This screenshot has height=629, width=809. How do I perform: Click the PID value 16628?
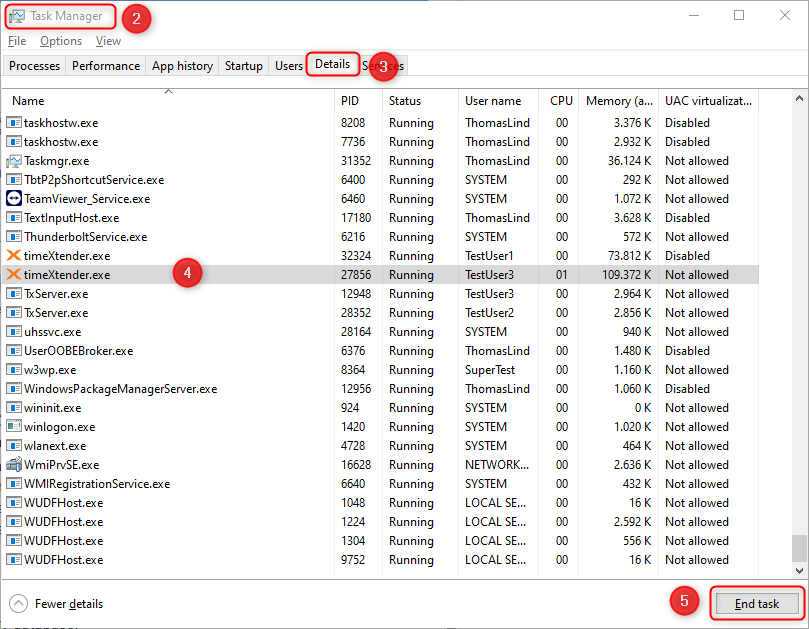click(x=356, y=464)
